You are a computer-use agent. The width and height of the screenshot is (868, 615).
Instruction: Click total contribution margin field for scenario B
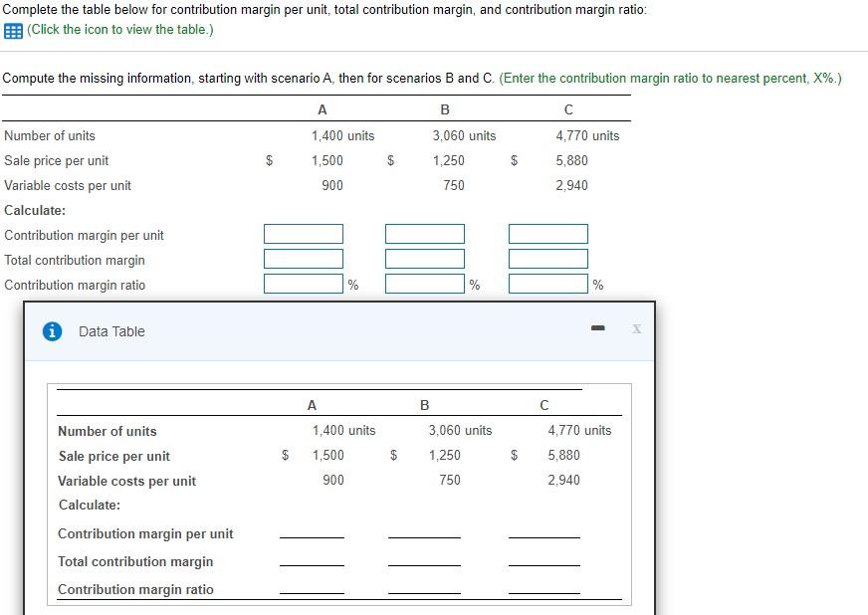[425, 259]
